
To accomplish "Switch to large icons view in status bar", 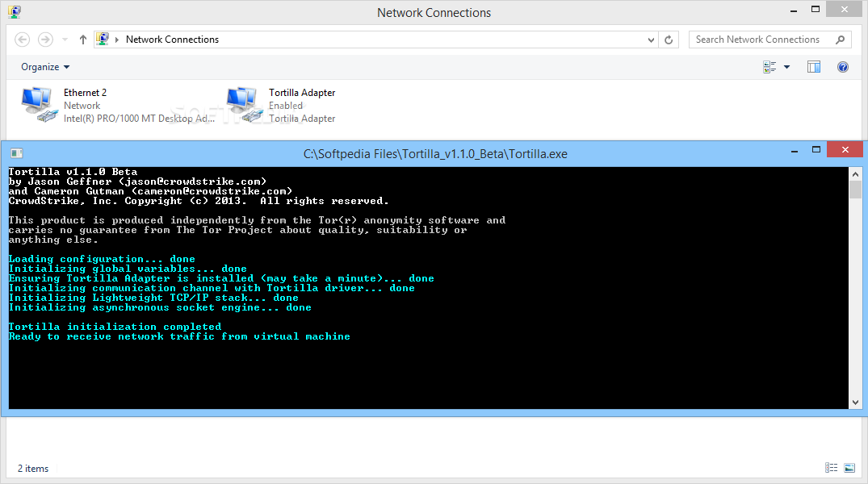I will point(849,468).
